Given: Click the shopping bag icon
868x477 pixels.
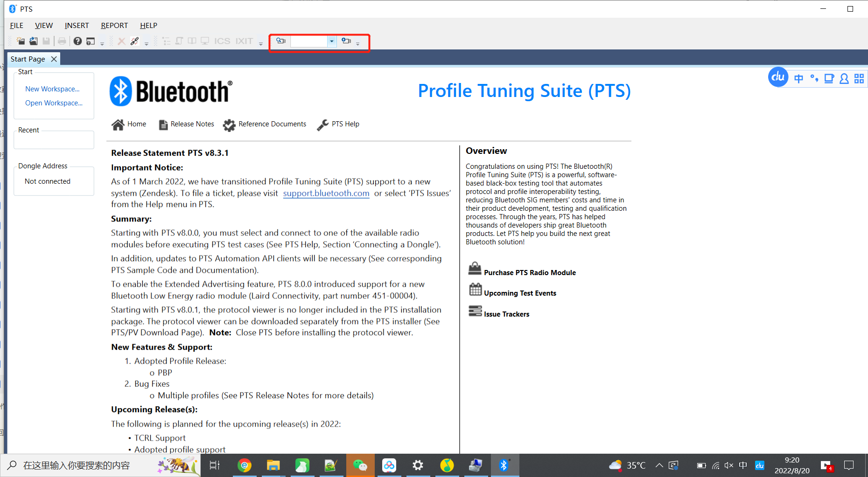Looking at the screenshot, I should coord(475,269).
